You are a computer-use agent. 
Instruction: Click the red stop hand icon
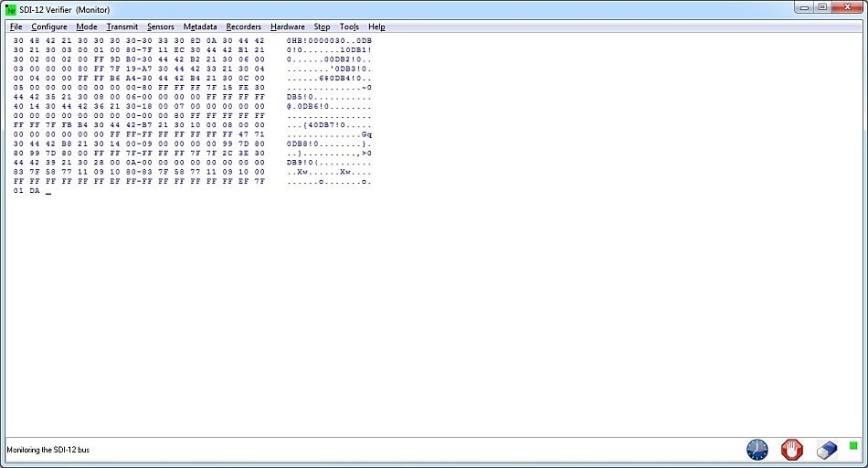click(791, 449)
